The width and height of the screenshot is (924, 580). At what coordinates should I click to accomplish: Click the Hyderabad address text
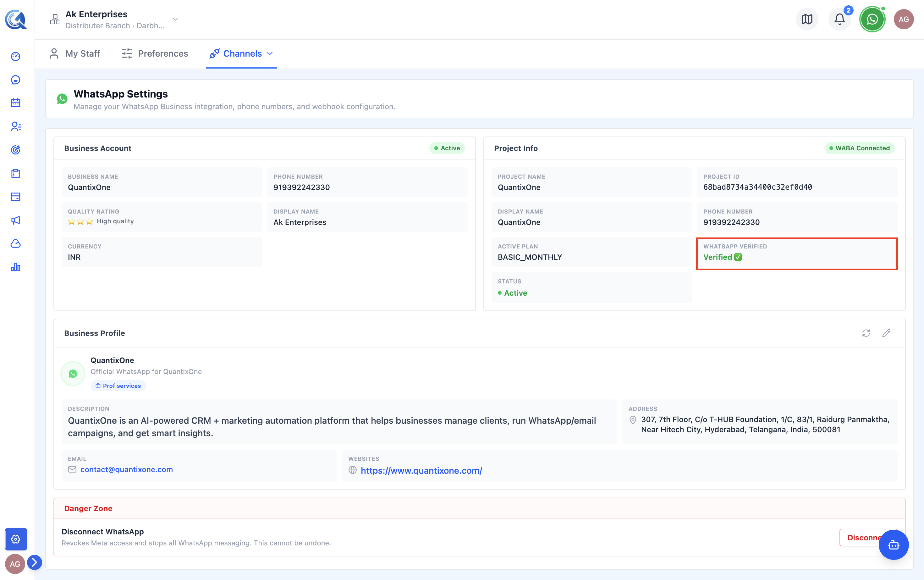[765, 424]
